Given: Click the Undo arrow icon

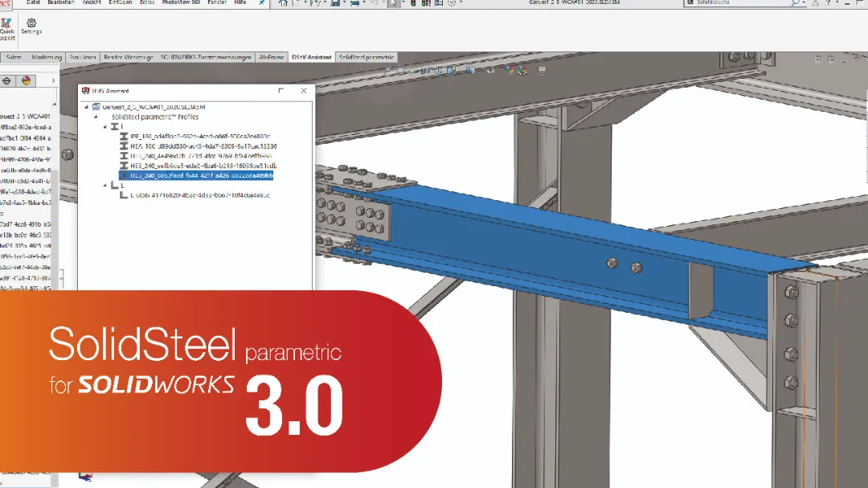Looking at the screenshot, I should pyautogui.click(x=375, y=4).
